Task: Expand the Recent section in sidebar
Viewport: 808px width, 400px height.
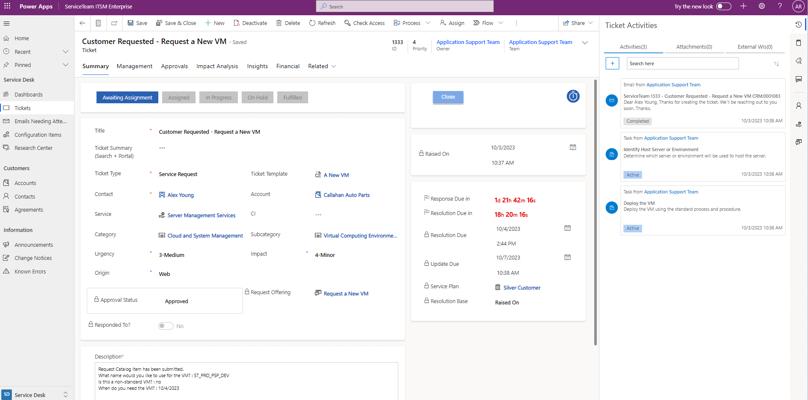Action: point(65,52)
